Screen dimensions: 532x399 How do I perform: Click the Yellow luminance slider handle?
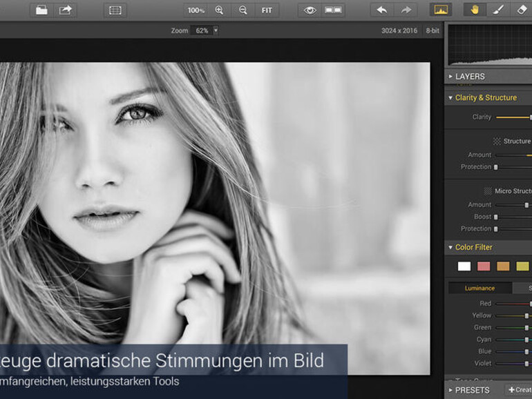point(526,315)
